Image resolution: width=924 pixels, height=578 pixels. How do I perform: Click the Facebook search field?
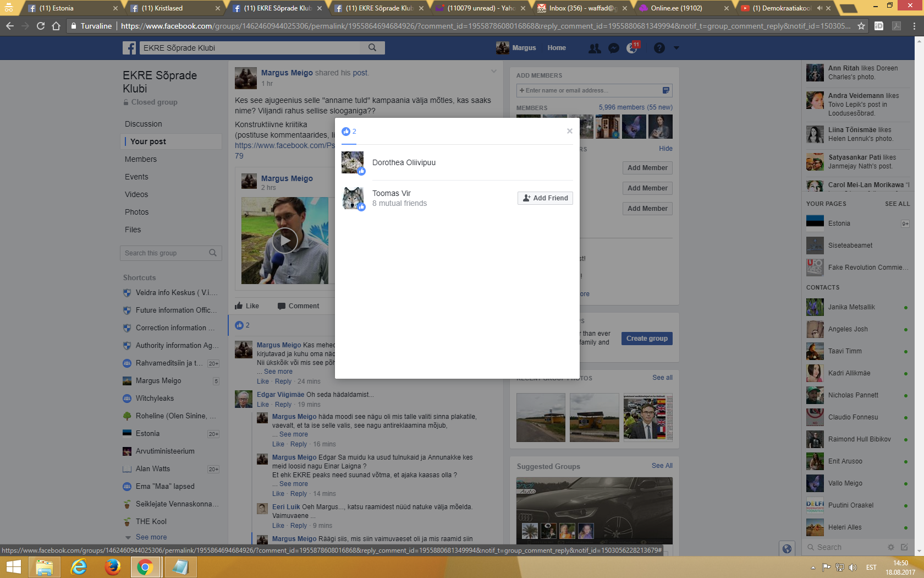click(250, 48)
